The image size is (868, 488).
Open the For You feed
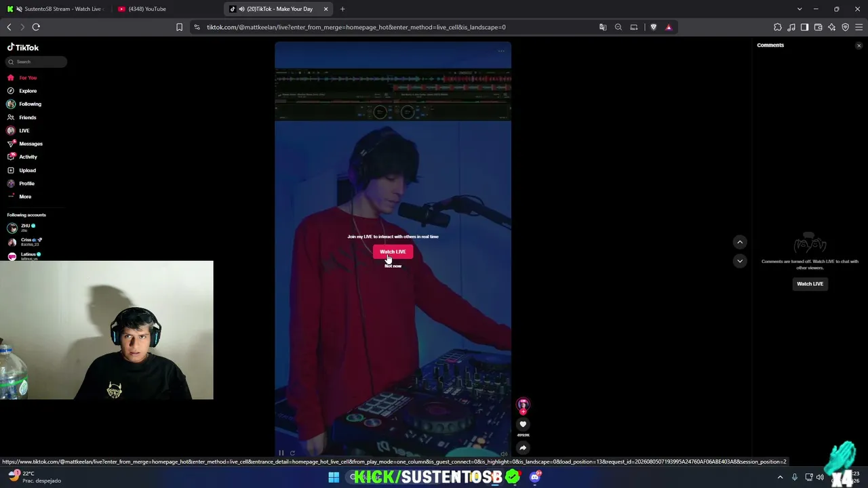pos(22,77)
